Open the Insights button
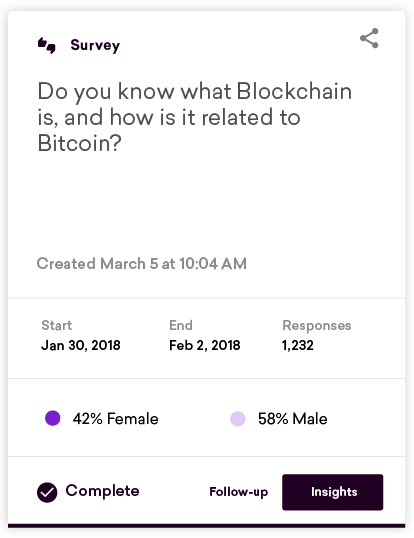This screenshot has width=414, height=538. (x=332, y=492)
